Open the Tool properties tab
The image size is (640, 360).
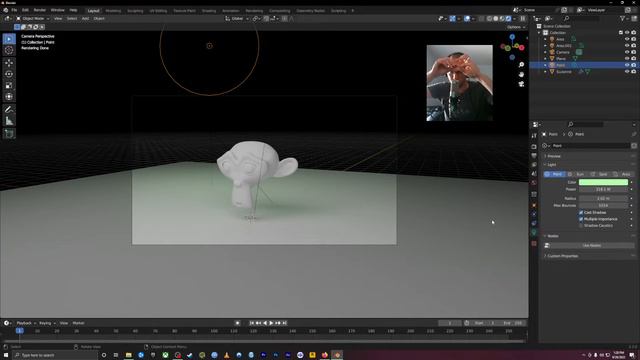pos(534,136)
